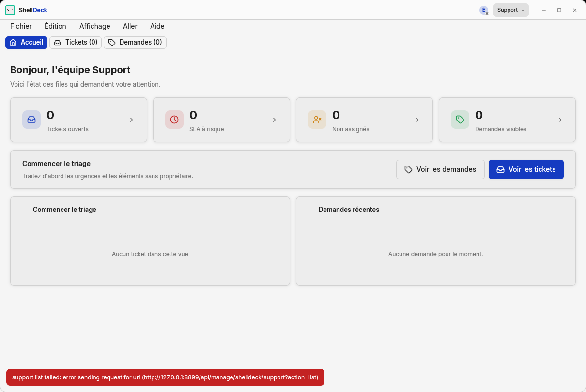Expand the Tickets ouverts card chevron

[x=131, y=120]
